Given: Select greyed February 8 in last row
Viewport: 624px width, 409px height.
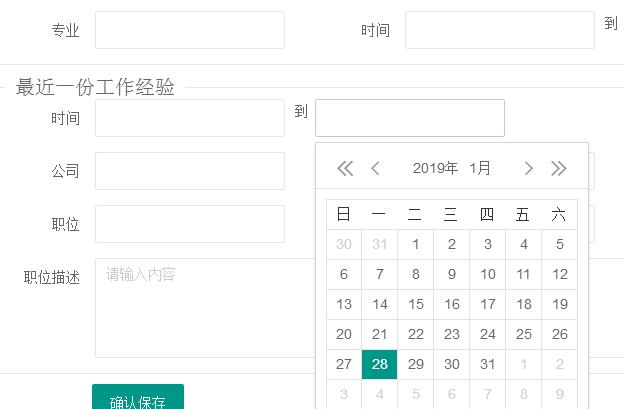Looking at the screenshot, I should (524, 394).
